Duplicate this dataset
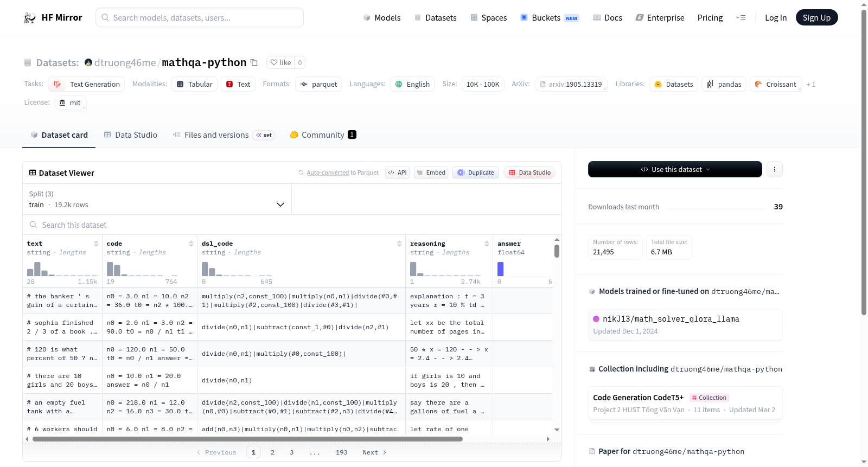 (x=476, y=172)
